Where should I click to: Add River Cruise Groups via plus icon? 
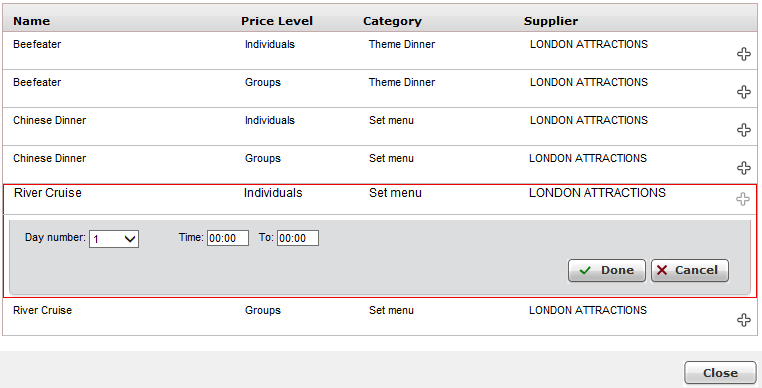[744, 320]
